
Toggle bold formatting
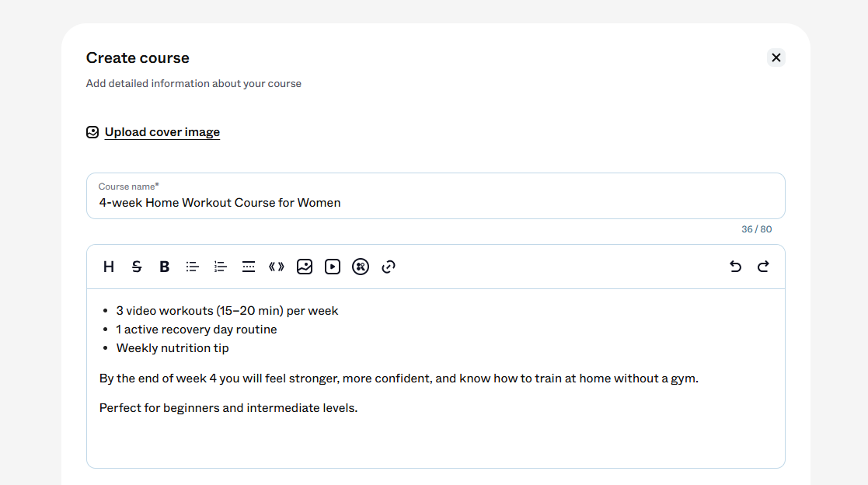tap(165, 267)
